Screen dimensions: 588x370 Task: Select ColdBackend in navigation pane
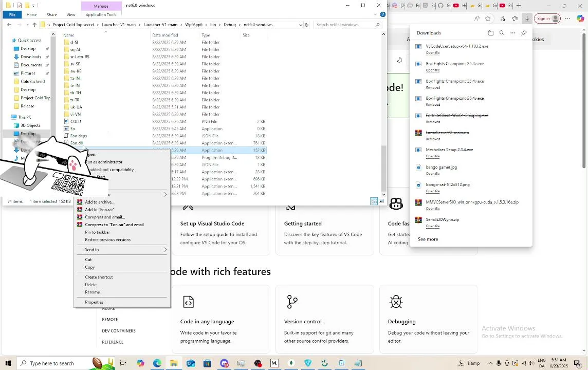[32, 81]
